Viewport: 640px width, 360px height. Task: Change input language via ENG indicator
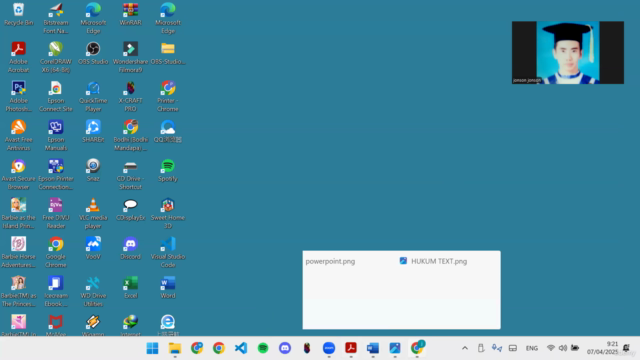pyautogui.click(x=531, y=348)
